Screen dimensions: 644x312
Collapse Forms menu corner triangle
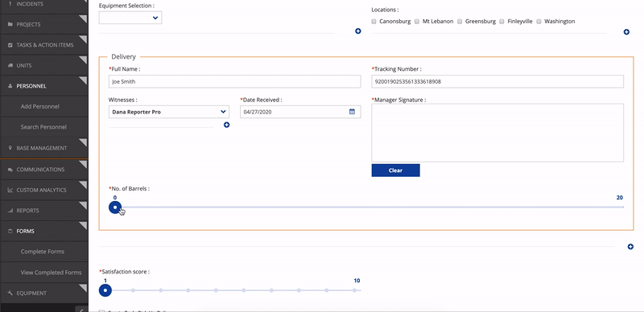tap(85, 225)
